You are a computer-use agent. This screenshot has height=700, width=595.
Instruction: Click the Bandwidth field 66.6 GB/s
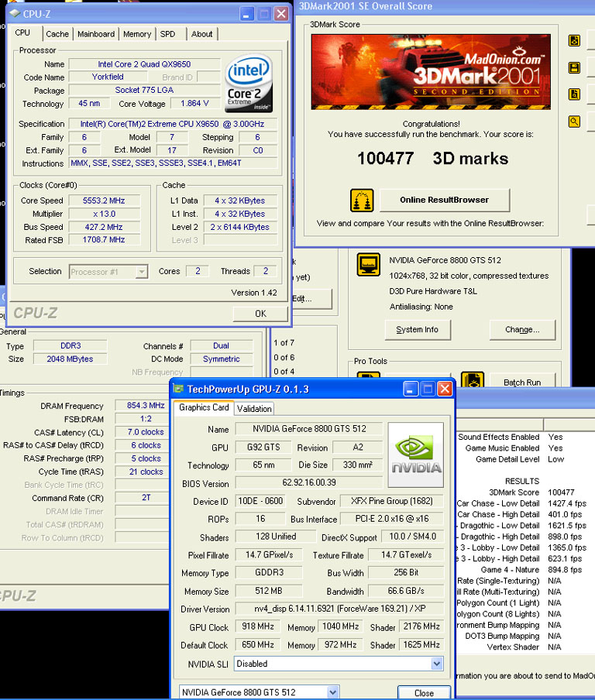pos(406,591)
